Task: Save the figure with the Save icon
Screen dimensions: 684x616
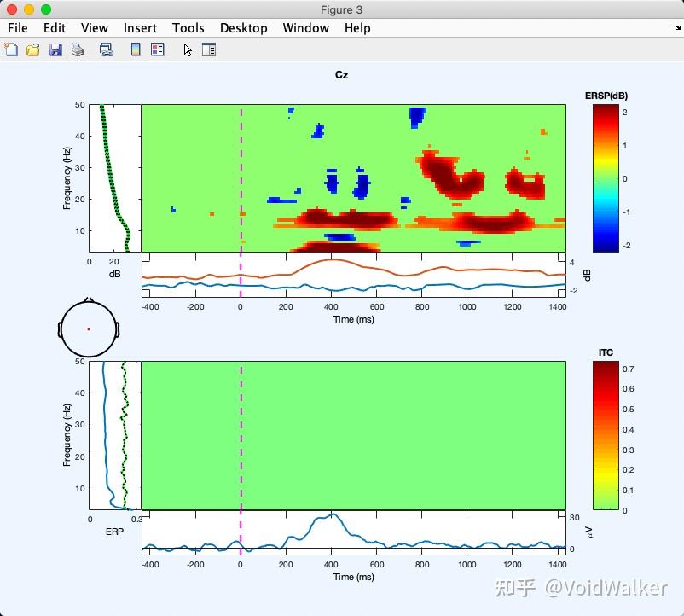Action: 55,49
